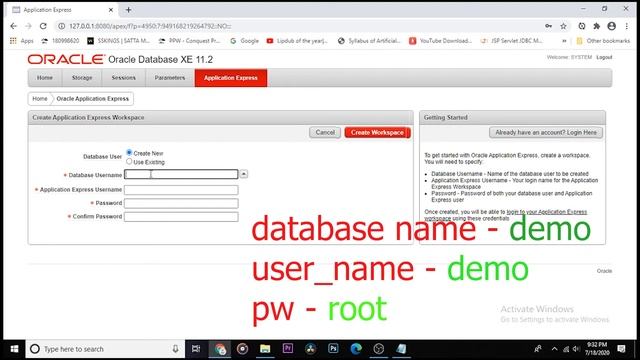The height and width of the screenshot is (360, 640).
Task: Focus the Application Express Username field
Action: click(181, 190)
